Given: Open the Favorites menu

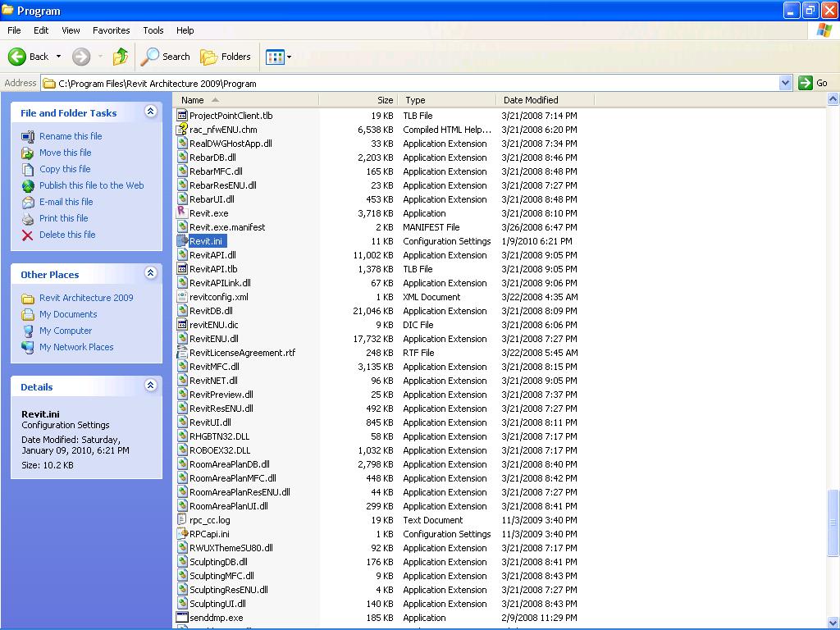Looking at the screenshot, I should tap(111, 30).
